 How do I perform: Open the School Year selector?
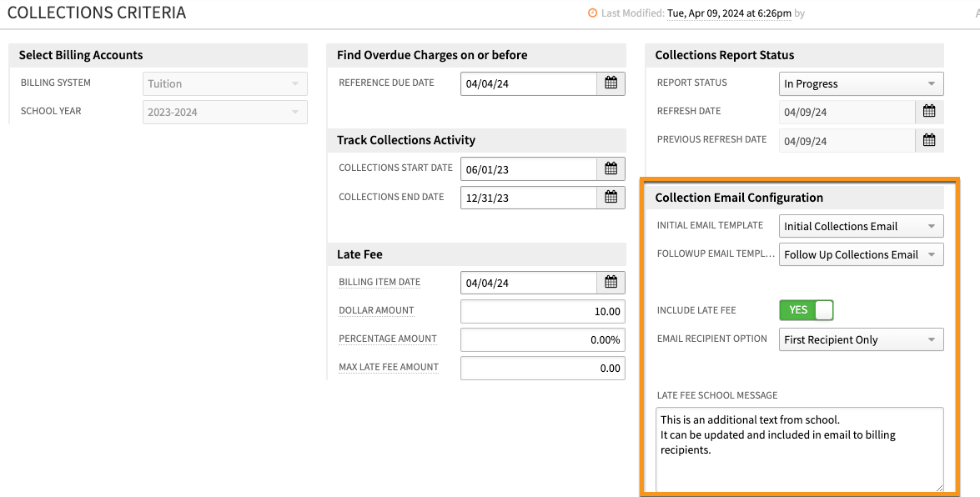pyautogui.click(x=224, y=111)
